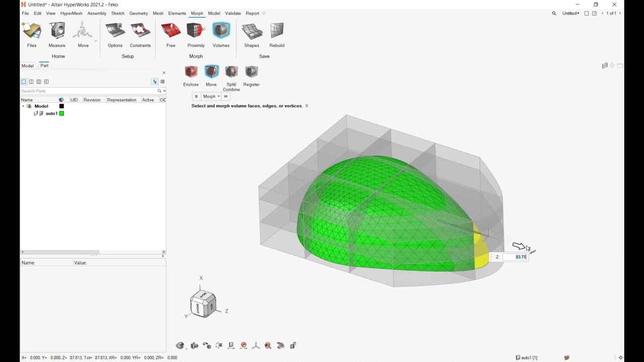Viewport: 644px width, 362px height.
Task: Switch browser to hierarchy tree view
Action: [x=155, y=81]
